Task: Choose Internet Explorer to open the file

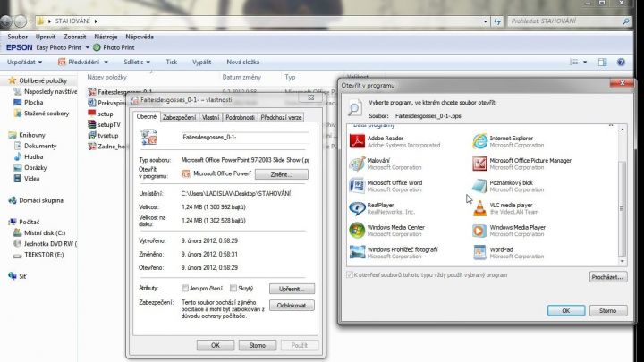Action: [x=508, y=141]
